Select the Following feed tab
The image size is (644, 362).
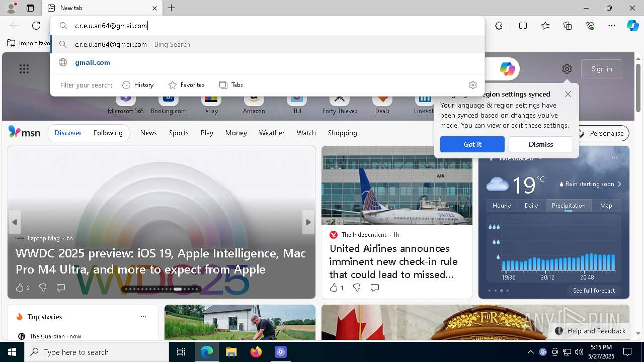point(108,133)
